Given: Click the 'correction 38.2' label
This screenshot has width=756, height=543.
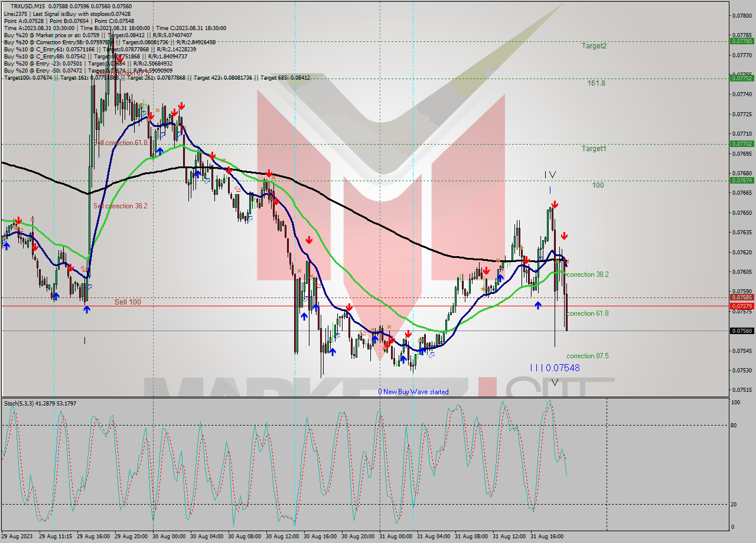Looking at the screenshot, I should [587, 274].
